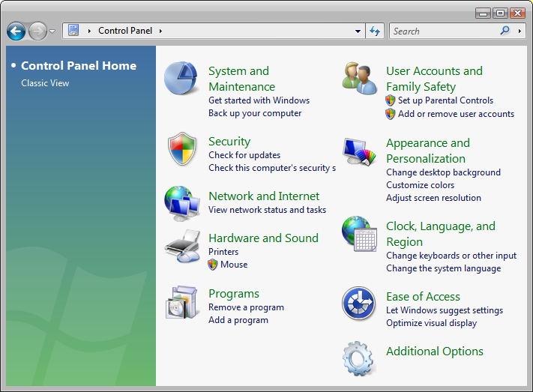The height and width of the screenshot is (392, 533).
Task: Expand the arrow after Control Panel breadcrumb
Action: tap(160, 31)
